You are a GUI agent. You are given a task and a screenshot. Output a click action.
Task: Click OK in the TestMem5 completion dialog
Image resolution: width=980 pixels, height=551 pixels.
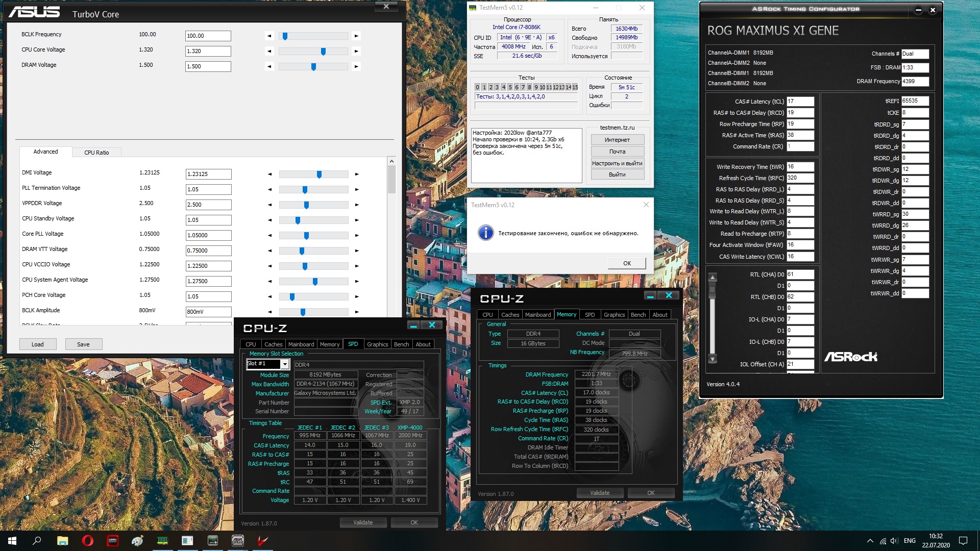click(x=627, y=263)
